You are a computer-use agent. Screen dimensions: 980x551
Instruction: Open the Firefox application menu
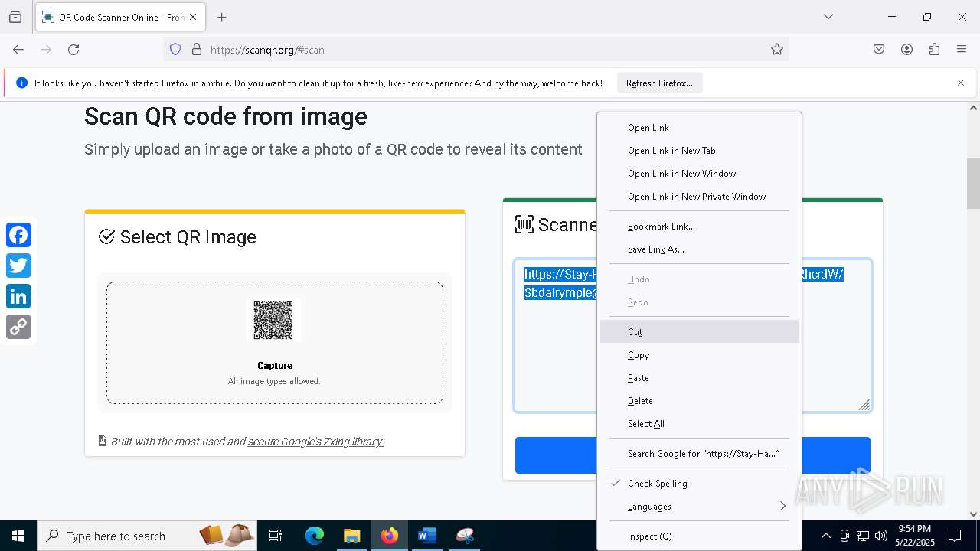coord(962,50)
